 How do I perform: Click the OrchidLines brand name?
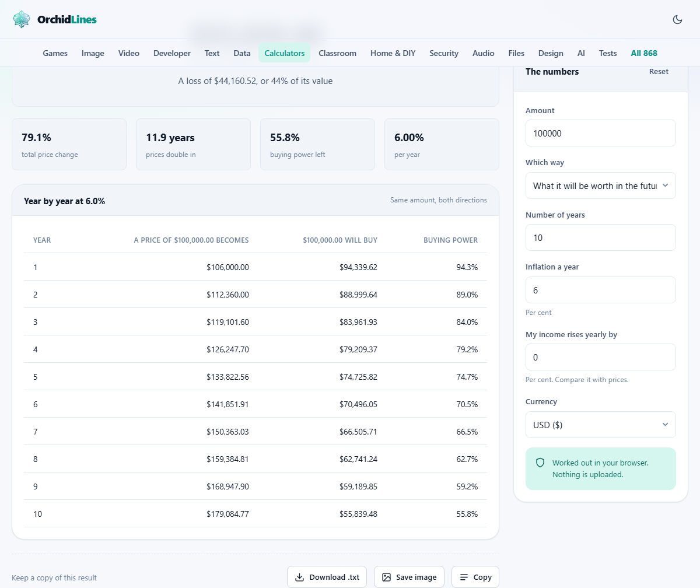click(67, 20)
